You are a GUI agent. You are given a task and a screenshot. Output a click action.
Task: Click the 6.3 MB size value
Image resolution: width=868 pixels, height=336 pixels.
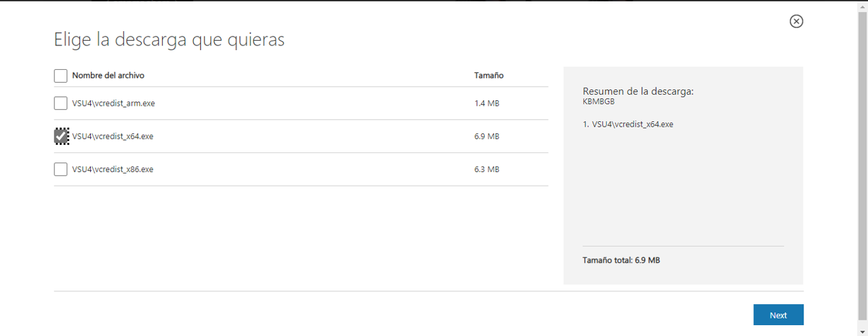coord(486,169)
